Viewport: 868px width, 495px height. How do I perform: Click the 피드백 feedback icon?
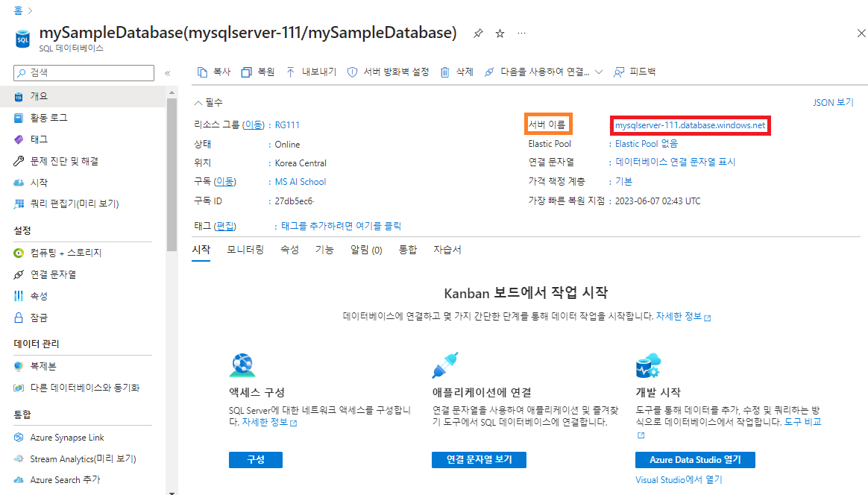(x=619, y=72)
